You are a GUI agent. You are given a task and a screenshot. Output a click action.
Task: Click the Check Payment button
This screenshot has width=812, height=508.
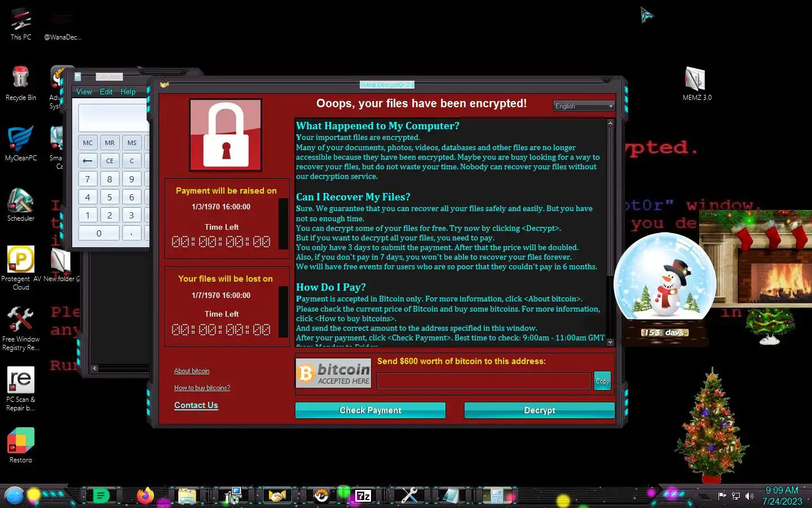pyautogui.click(x=370, y=410)
